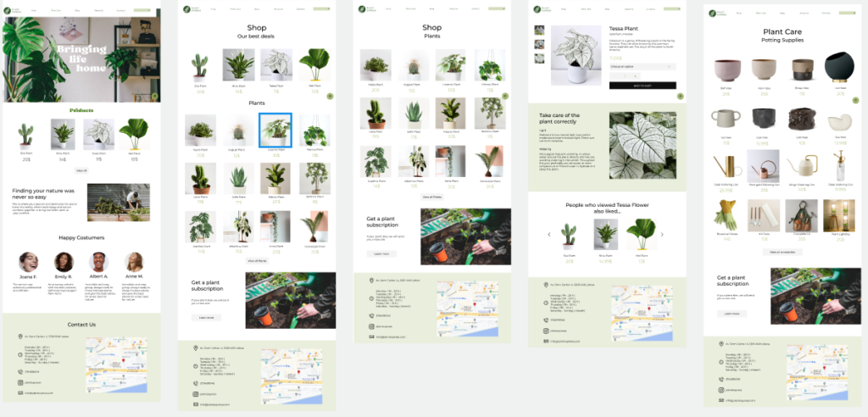This screenshot has height=417, width=868.
Task: Click the map in the homepage Contact Us section
Action: [116, 365]
